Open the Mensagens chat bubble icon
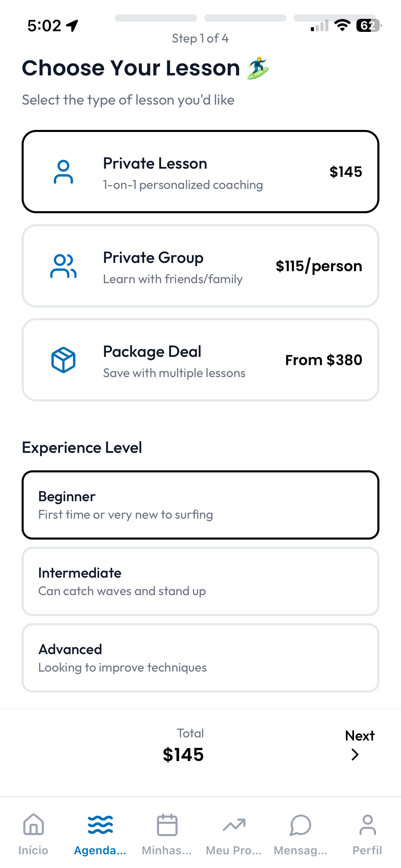This screenshot has height=868, width=401. (301, 825)
